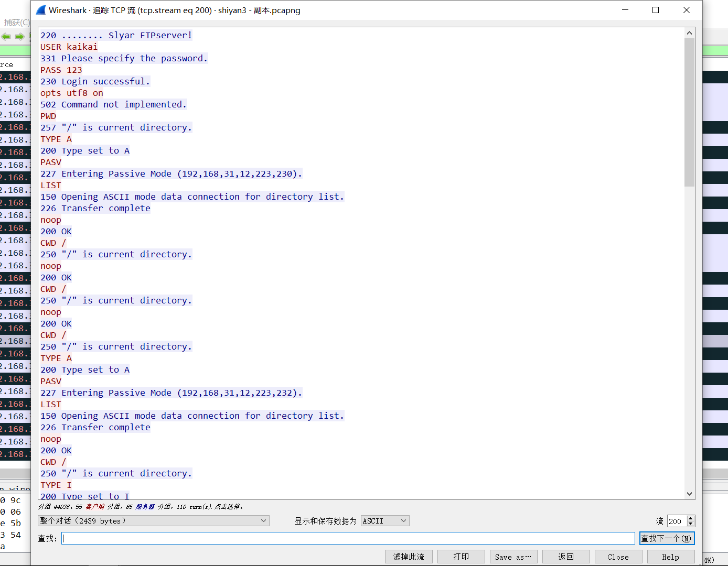Click the 打印 print button
This screenshot has height=566, width=728.
[x=461, y=557]
